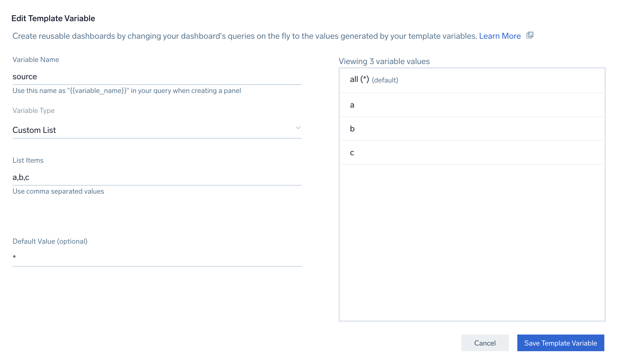
Task: Click the List Items input field
Action: 157,177
